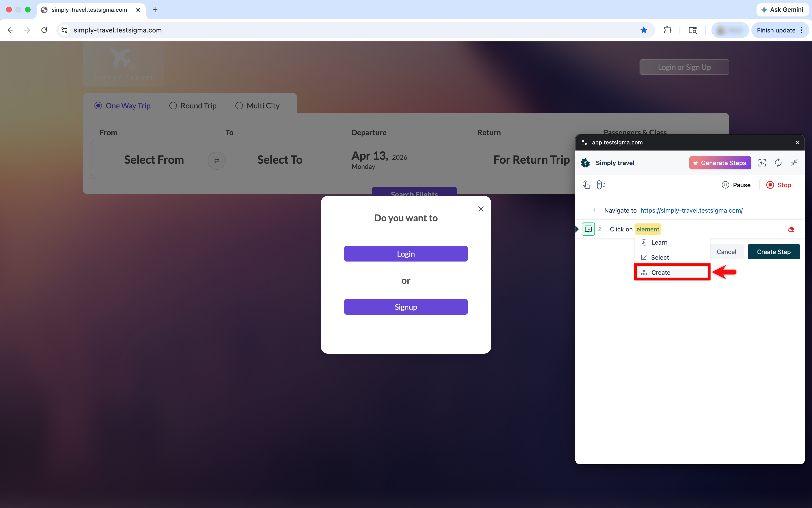Viewport: 812px width, 508px height.
Task: Open site information icon in address bar
Action: (x=64, y=30)
